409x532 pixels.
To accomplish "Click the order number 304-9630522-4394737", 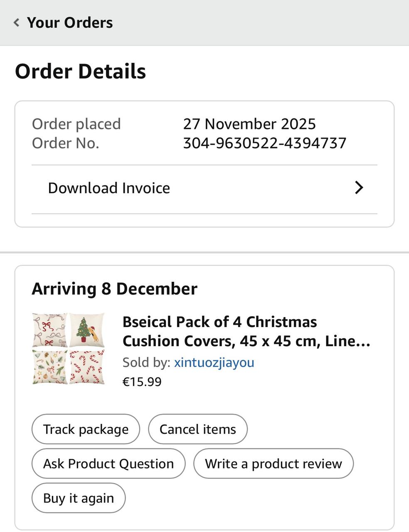I will [x=265, y=143].
